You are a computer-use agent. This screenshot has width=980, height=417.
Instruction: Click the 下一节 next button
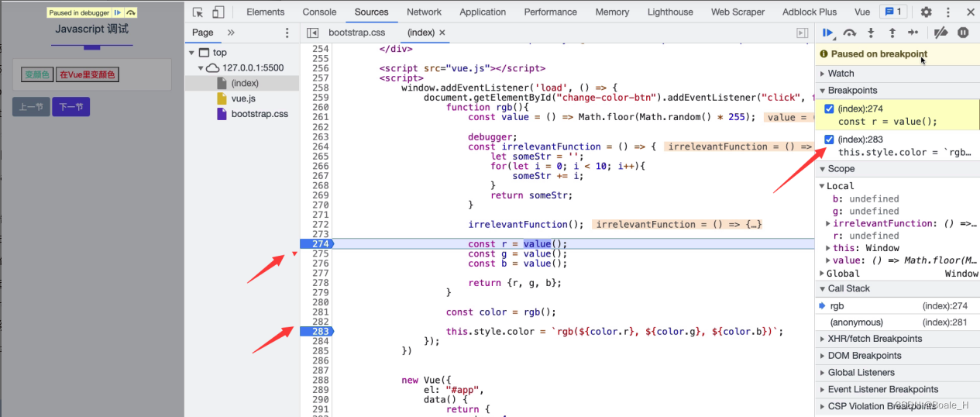pos(70,107)
